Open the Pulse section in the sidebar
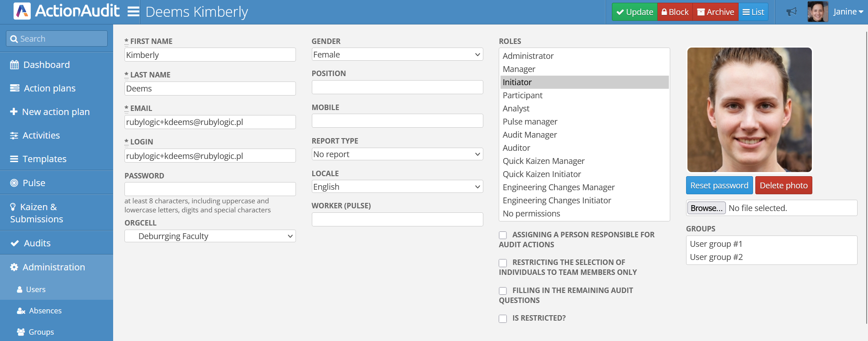The height and width of the screenshot is (341, 868). (34, 183)
